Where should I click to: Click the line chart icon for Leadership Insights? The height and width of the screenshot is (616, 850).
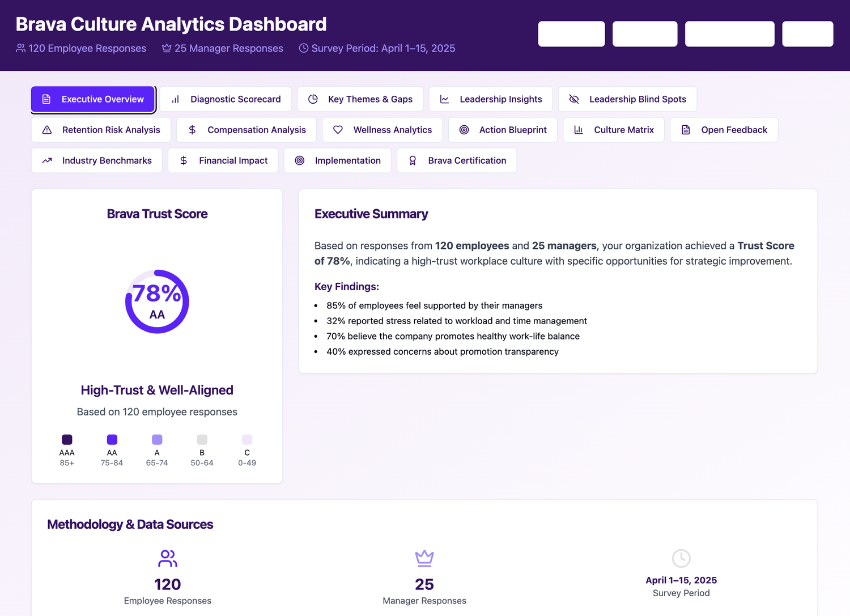click(x=445, y=99)
